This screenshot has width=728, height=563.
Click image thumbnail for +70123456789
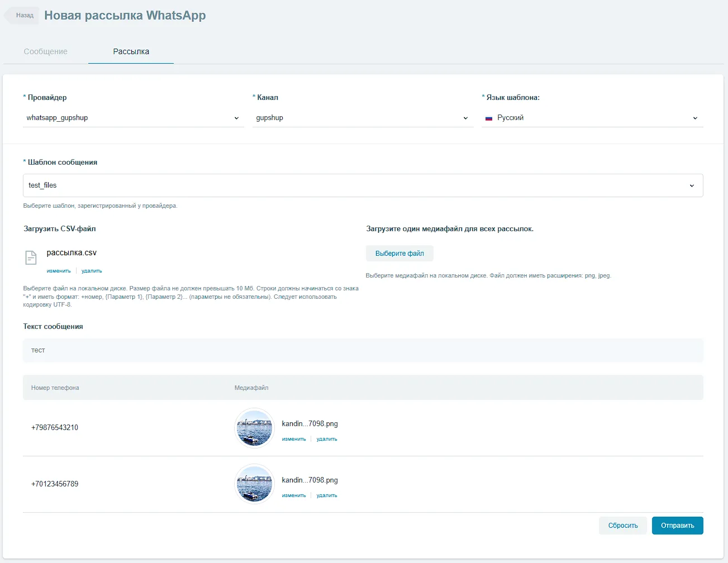[x=255, y=484]
